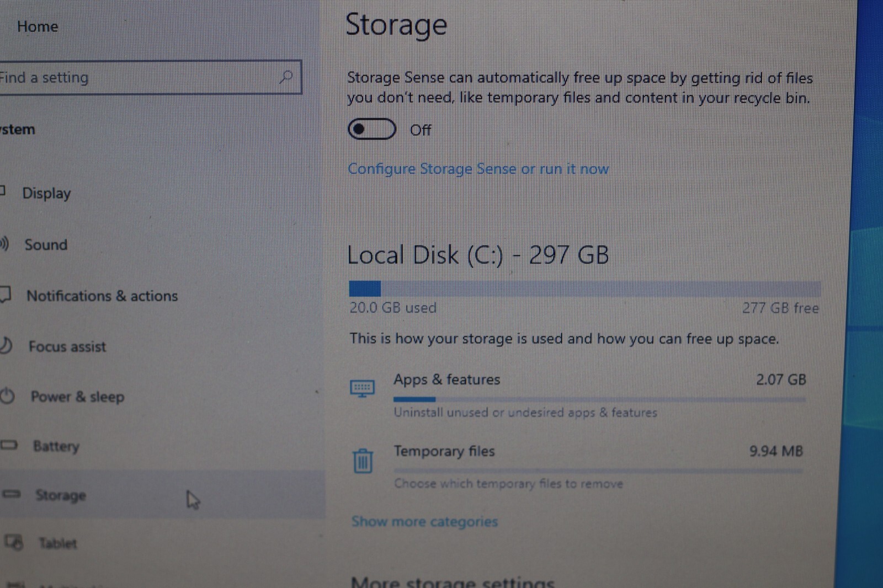Click the Storage drive icon in sidebar
The image size is (883, 588).
(x=11, y=494)
